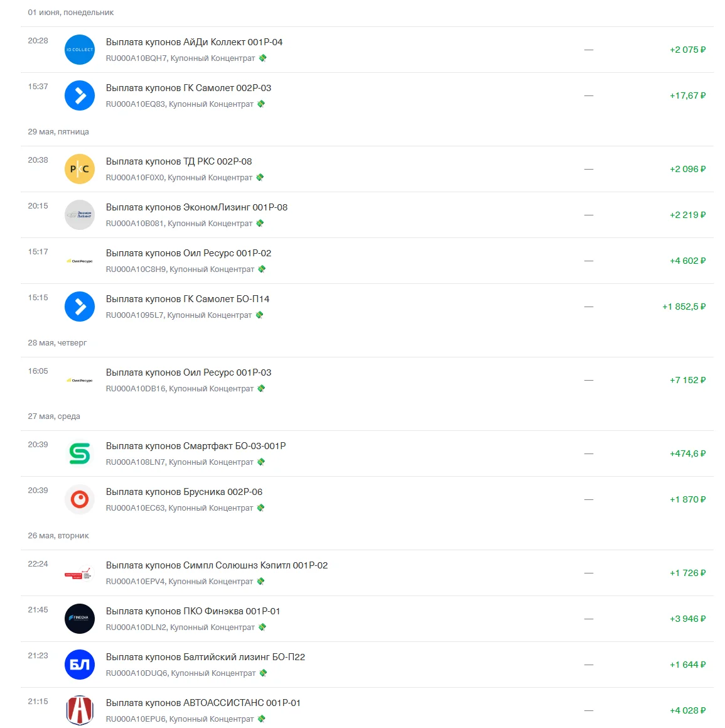Click money icon next to RU000A10DUQ6

263,673
